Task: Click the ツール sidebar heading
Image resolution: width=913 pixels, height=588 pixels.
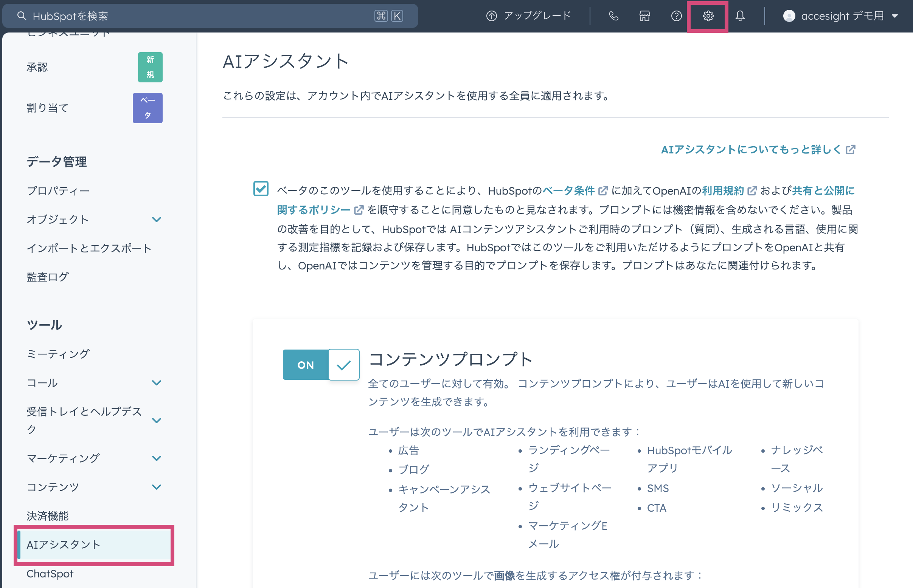Action: click(44, 325)
